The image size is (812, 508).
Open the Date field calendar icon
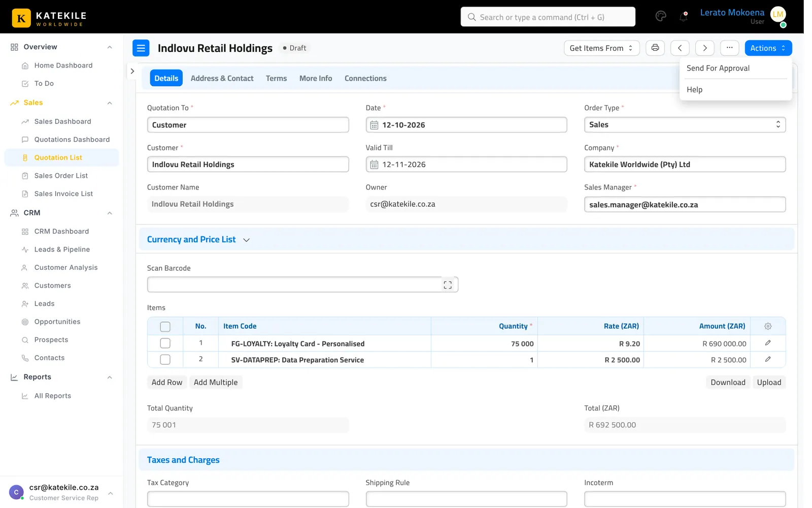[374, 125]
